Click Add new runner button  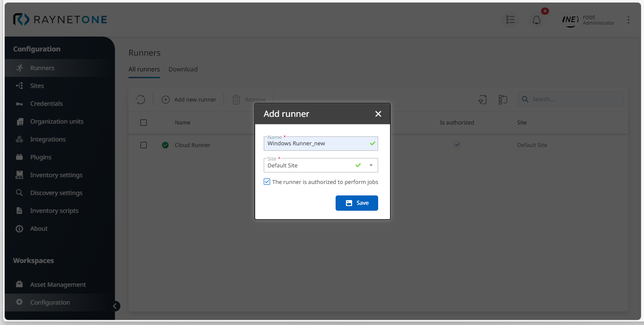point(189,100)
